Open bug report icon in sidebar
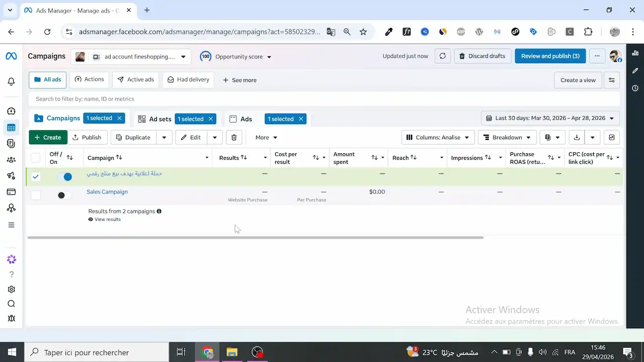 11,318
